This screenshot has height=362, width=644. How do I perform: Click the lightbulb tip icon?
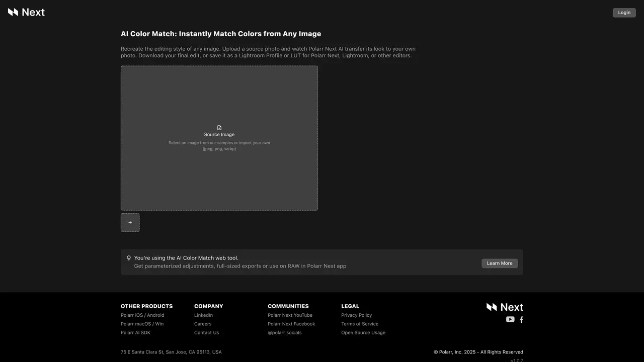129,258
